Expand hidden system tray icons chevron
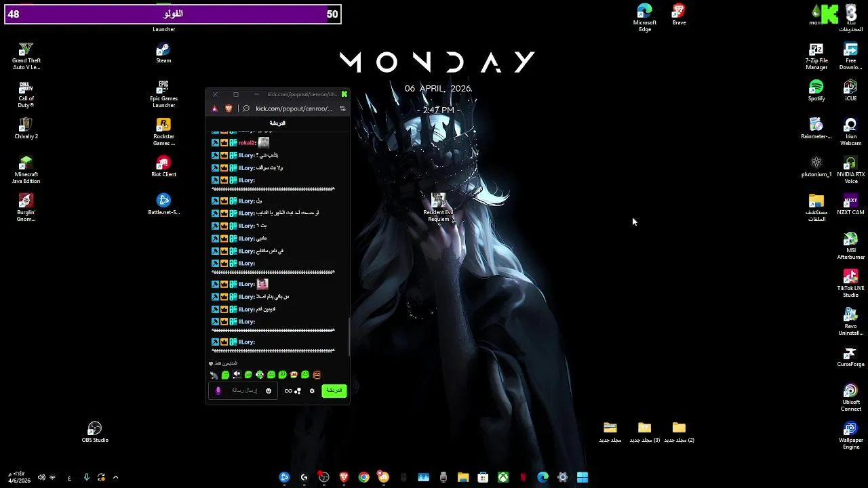The image size is (868, 488). click(115, 478)
